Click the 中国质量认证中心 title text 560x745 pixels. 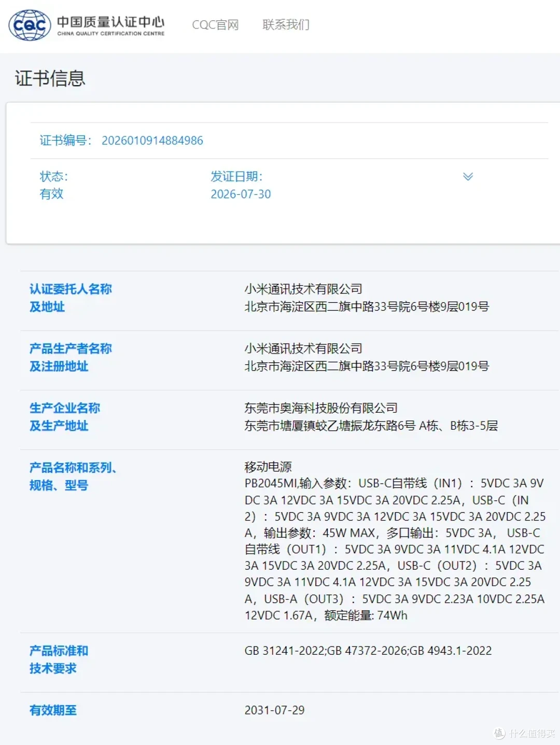tap(110, 22)
